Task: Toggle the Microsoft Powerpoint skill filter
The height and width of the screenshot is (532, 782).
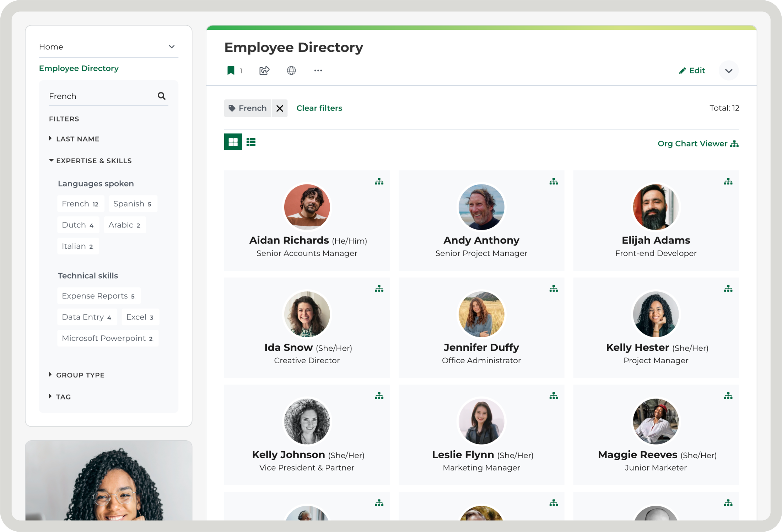Action: click(107, 338)
